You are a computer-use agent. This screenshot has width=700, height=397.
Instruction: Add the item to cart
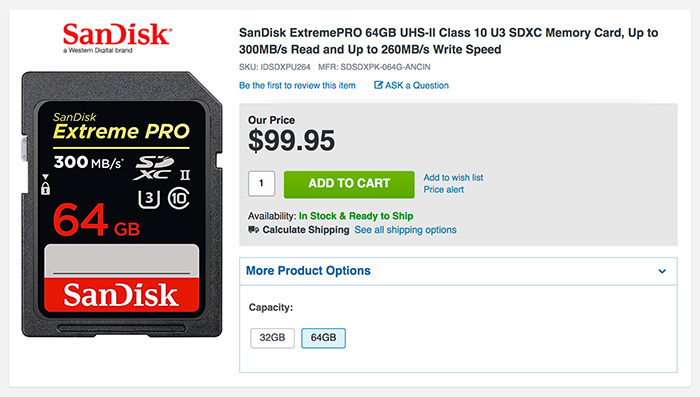tap(349, 184)
